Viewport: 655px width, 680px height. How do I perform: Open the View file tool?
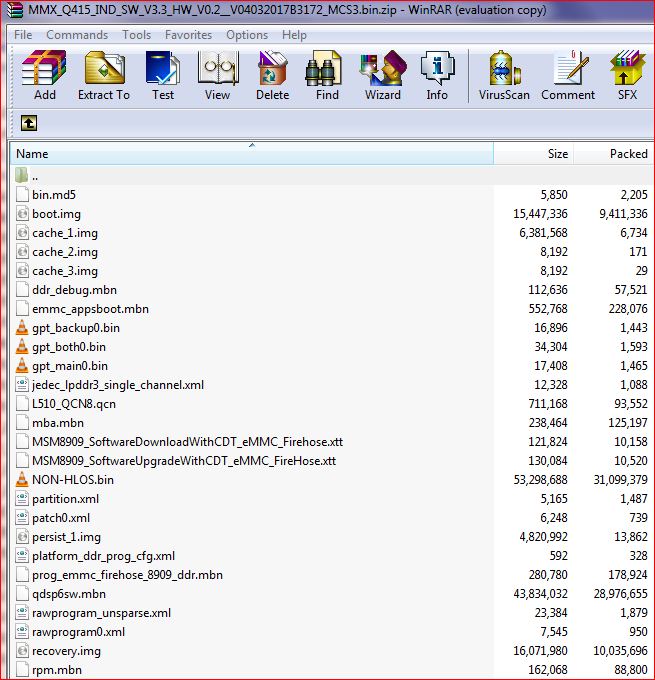217,75
